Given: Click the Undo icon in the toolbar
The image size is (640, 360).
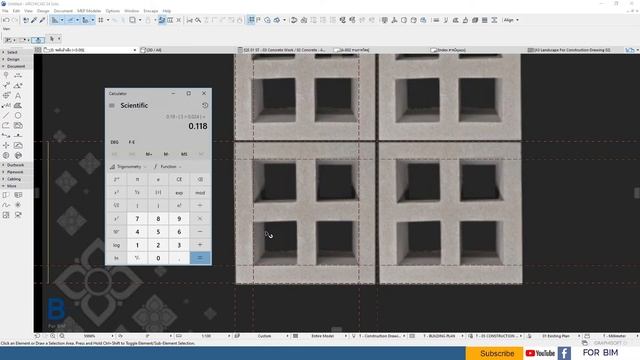Looking at the screenshot, I should (x=6, y=20).
